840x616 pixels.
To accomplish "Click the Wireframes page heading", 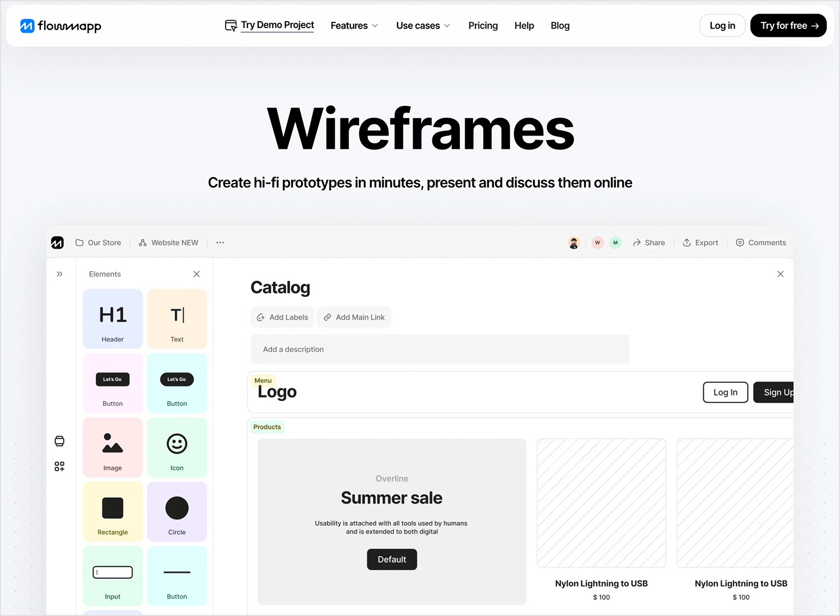I will coord(421,129).
